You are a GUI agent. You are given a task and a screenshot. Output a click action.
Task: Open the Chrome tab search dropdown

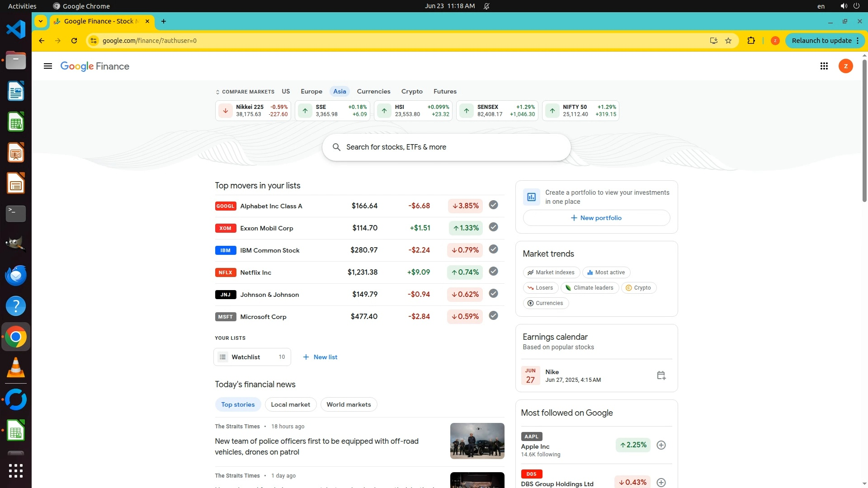(x=41, y=21)
